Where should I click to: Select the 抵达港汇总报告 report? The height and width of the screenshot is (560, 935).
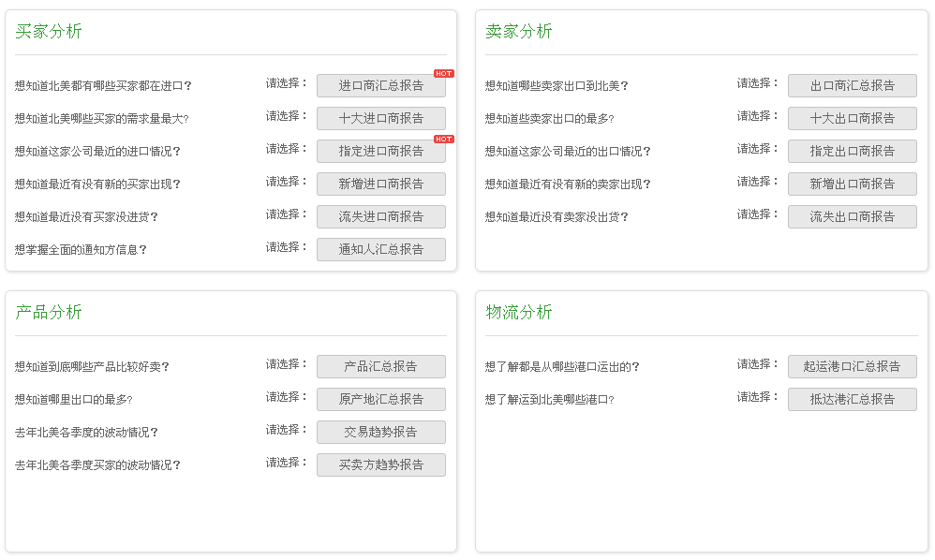[x=853, y=399]
